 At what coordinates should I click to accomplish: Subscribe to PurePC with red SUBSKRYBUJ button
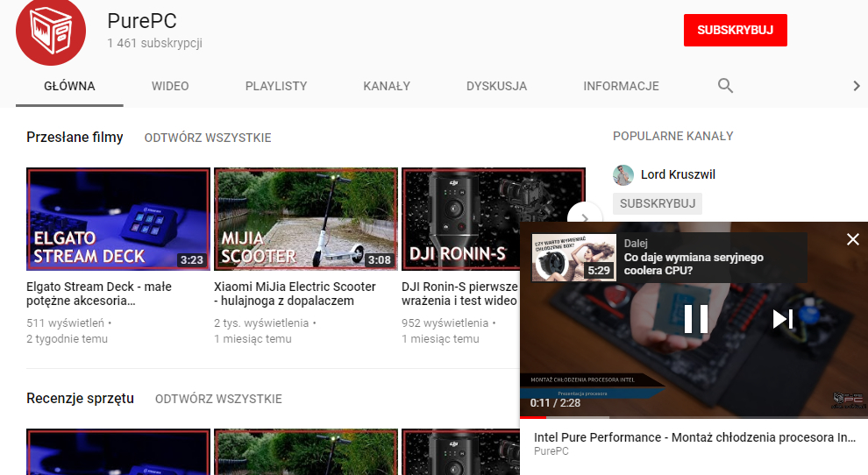(x=735, y=30)
